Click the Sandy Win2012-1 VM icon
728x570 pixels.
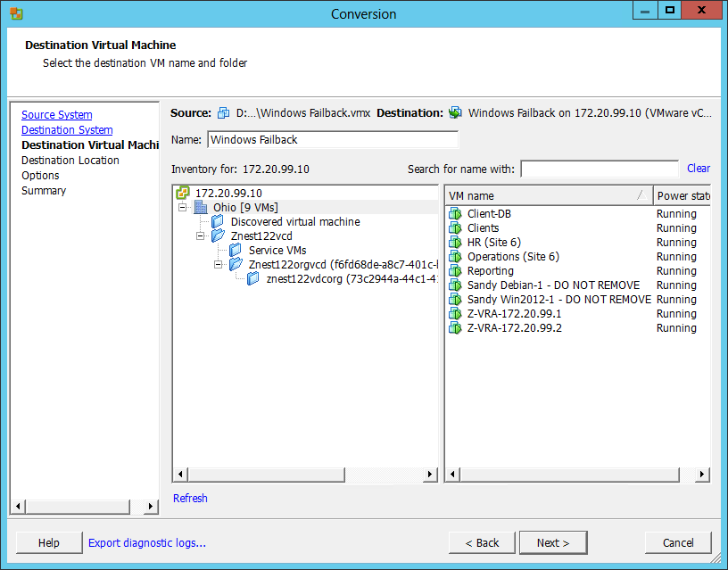tap(455, 300)
